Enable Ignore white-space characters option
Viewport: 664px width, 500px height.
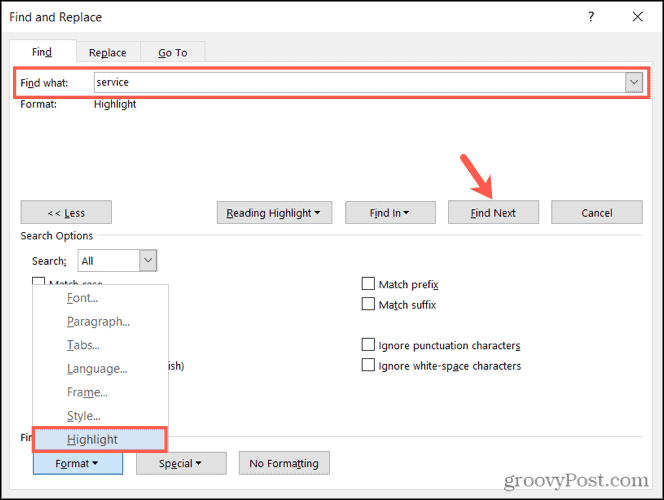click(x=368, y=366)
